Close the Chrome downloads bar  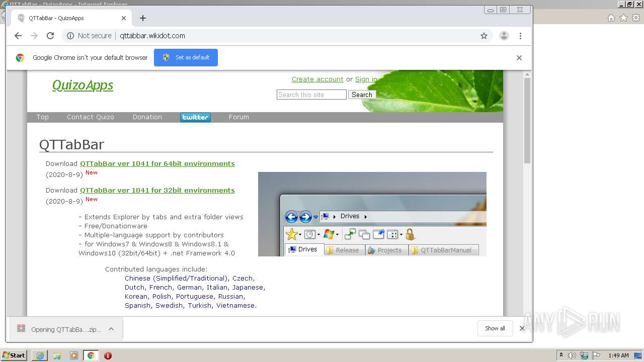tap(522, 328)
